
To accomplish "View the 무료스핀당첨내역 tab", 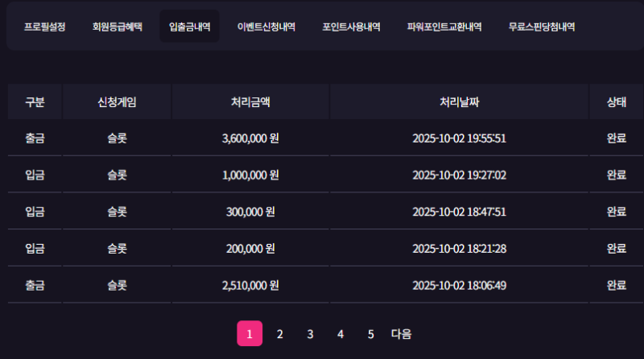I will pyautogui.click(x=542, y=27).
